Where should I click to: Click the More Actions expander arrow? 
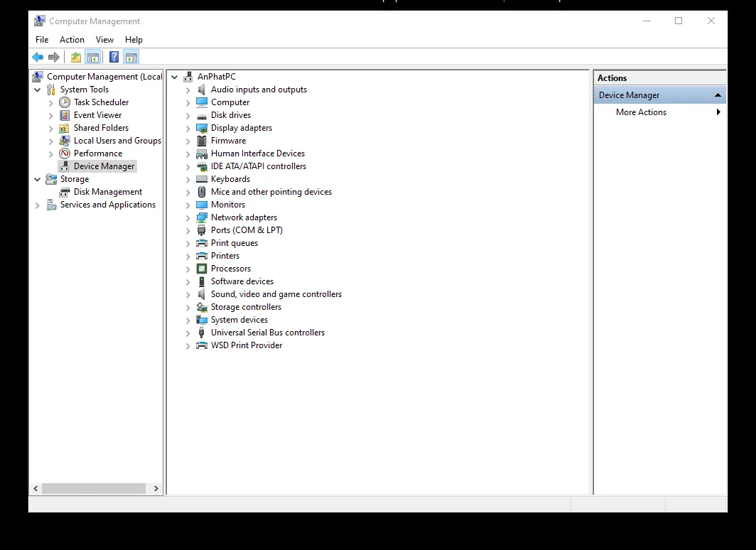point(718,112)
